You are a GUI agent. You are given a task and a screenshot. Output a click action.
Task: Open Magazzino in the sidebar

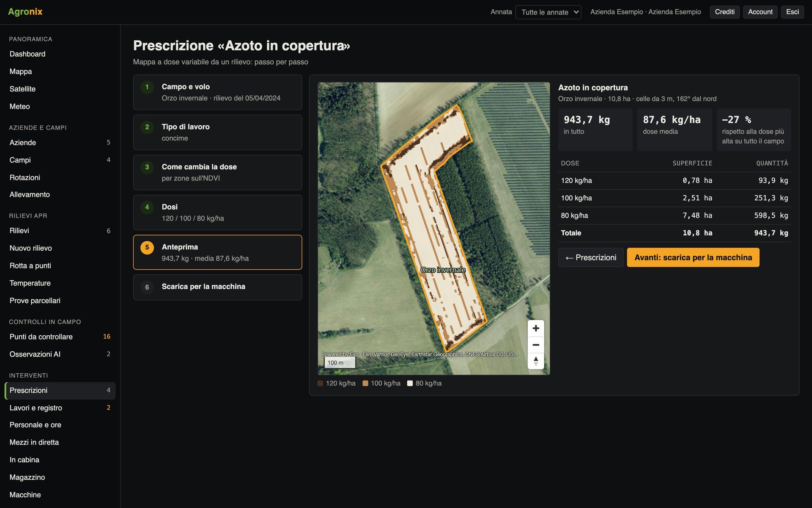tap(60, 477)
